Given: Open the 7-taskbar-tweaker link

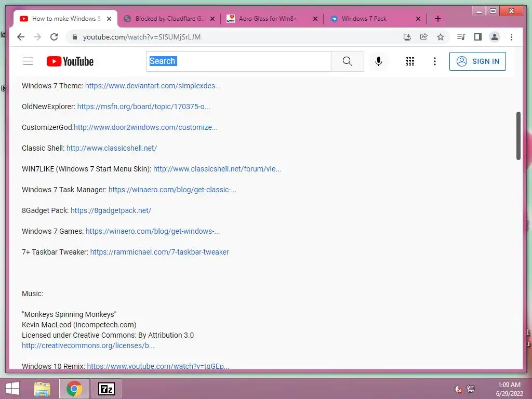Looking at the screenshot, I should point(159,252).
